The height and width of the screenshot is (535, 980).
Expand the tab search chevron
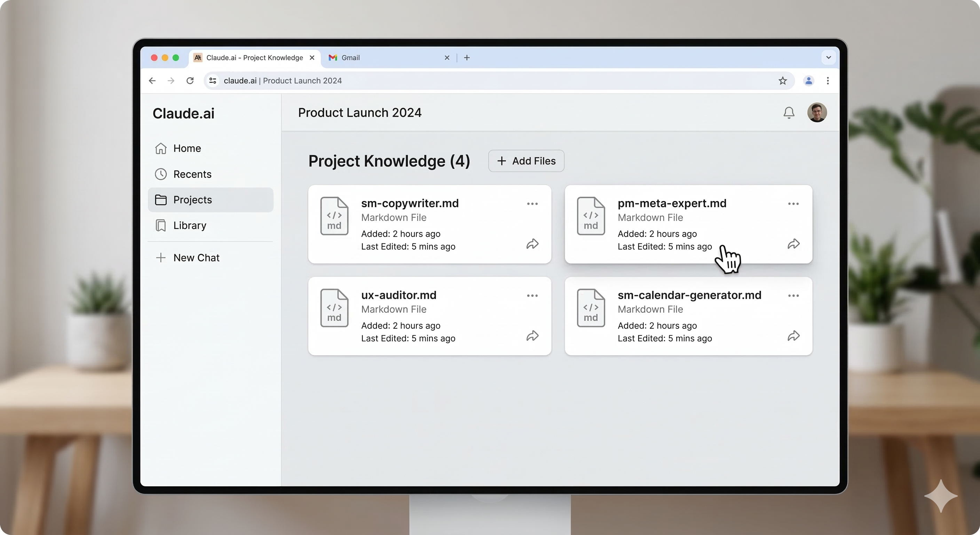[x=829, y=57]
